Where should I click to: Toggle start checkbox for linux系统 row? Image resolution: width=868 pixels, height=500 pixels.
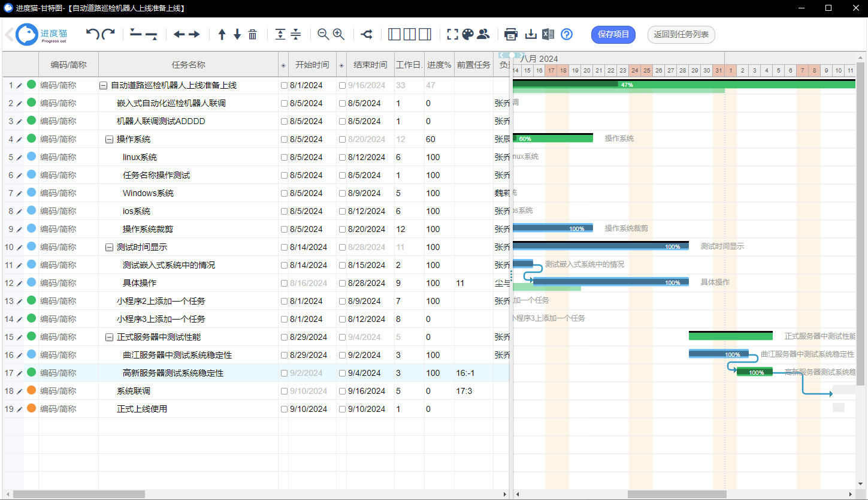tap(284, 157)
